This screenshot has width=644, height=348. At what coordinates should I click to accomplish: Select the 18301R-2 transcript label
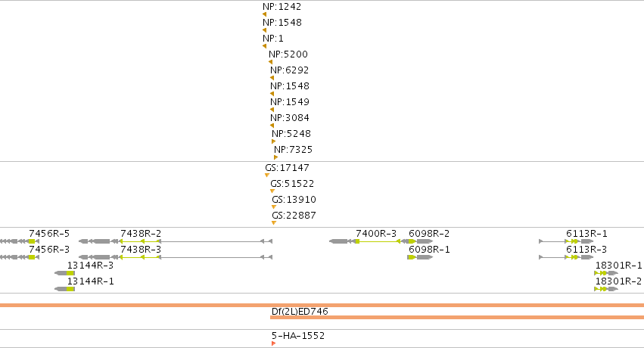point(618,281)
